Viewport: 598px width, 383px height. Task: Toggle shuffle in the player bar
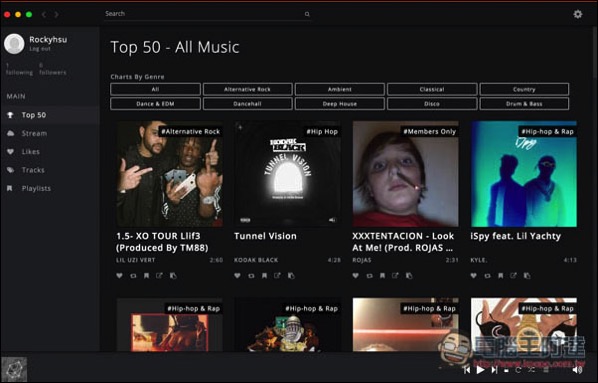tap(532, 370)
